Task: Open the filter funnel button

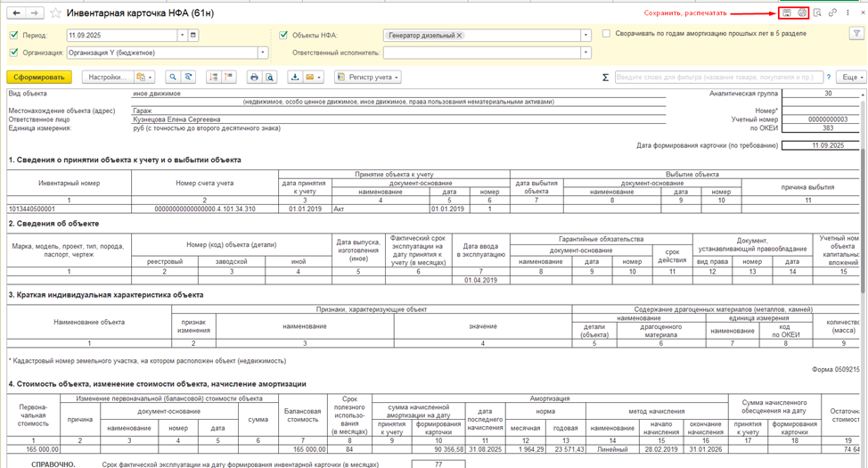Action: [x=856, y=35]
